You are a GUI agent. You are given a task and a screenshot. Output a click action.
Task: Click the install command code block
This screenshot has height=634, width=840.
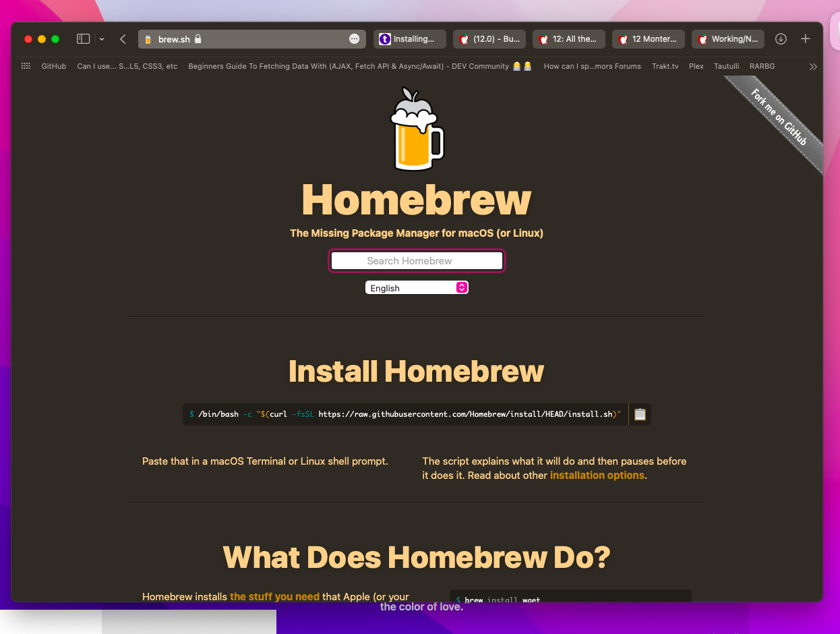point(405,414)
